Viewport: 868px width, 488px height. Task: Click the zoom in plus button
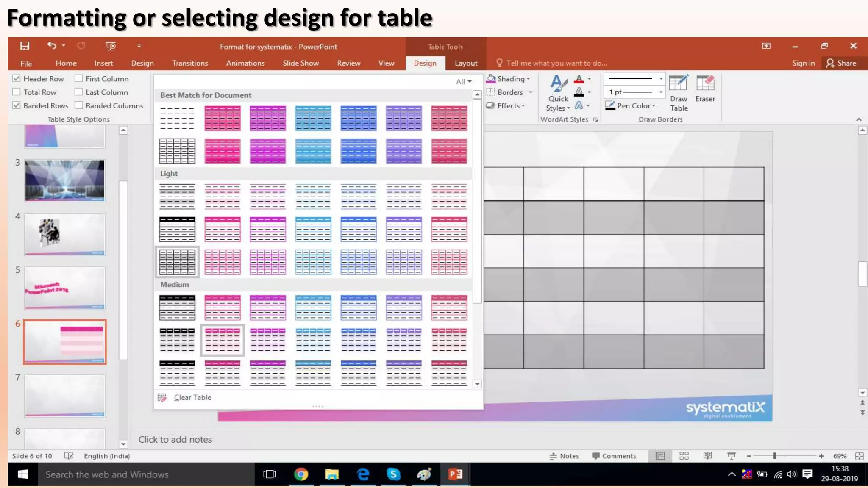point(821,456)
